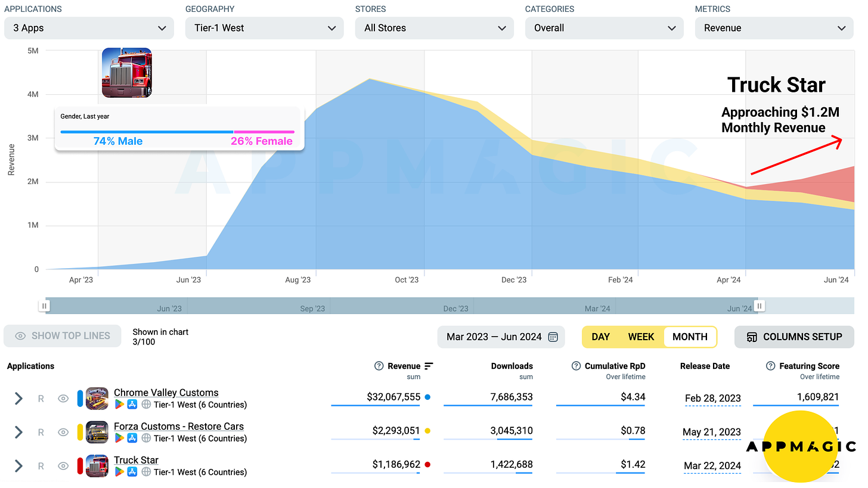Click the calendar icon in date range field
Screen dimensions: 868x488
pyautogui.click(x=553, y=337)
